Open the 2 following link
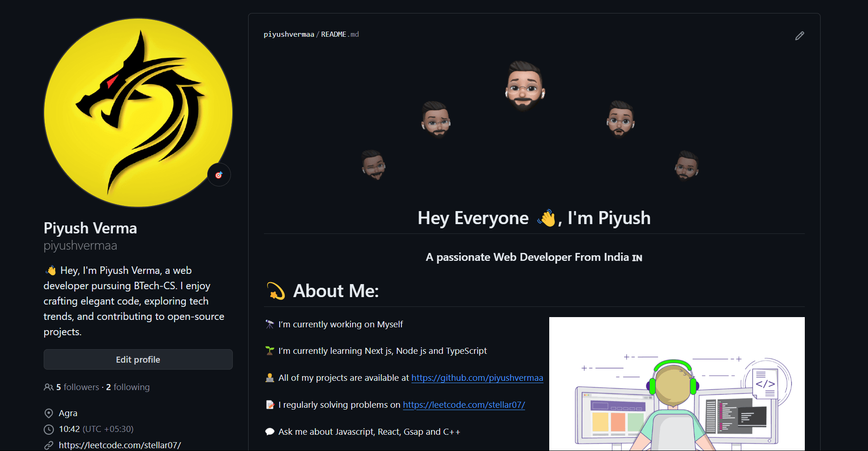Image resolution: width=868 pixels, height=451 pixels. [128, 387]
